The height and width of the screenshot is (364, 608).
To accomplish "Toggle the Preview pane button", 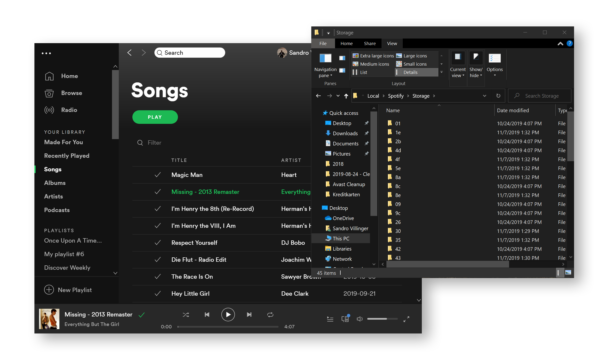I will pos(342,58).
